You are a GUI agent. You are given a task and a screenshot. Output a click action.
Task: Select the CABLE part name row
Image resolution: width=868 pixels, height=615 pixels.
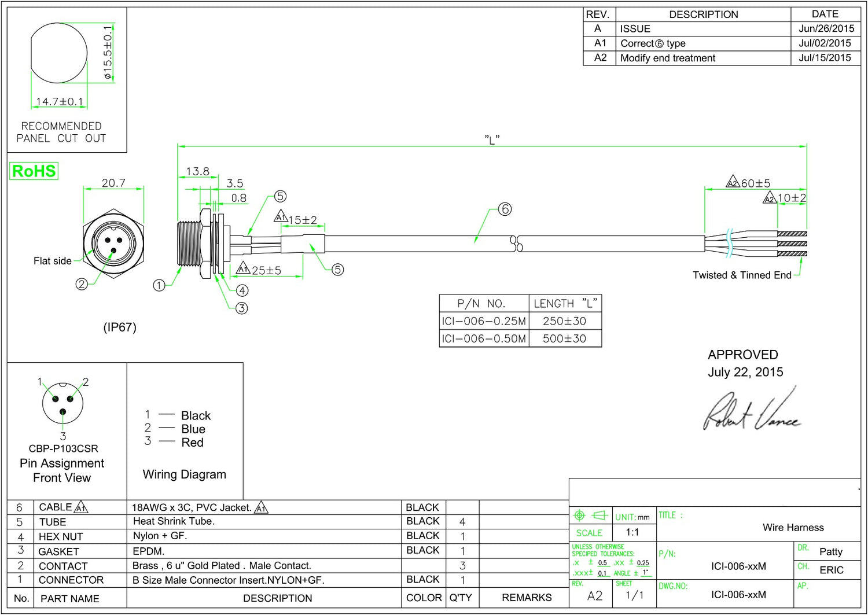(288, 507)
